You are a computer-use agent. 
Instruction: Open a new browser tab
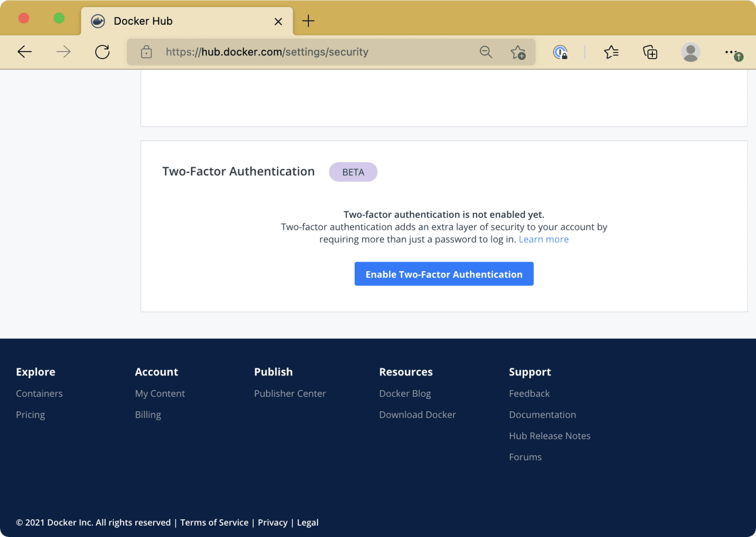[x=308, y=21]
